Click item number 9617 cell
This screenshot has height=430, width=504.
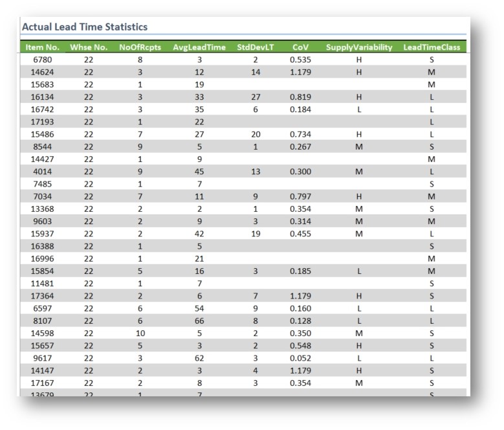click(x=43, y=357)
